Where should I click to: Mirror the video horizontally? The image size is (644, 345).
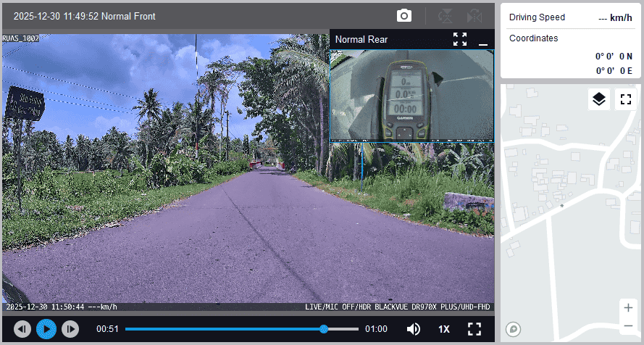pyautogui.click(x=474, y=16)
